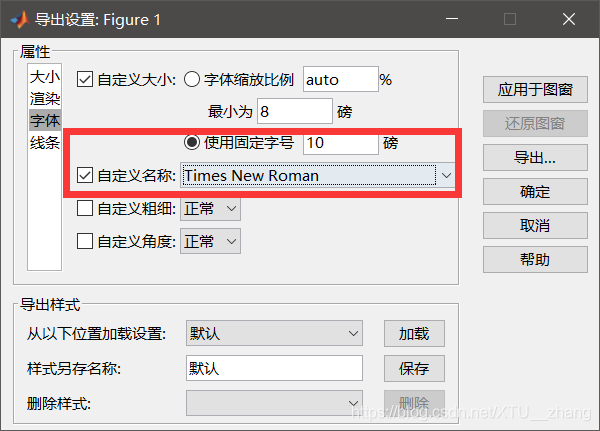
Task: Click the 样式另存名称 text field
Action: [x=274, y=368]
